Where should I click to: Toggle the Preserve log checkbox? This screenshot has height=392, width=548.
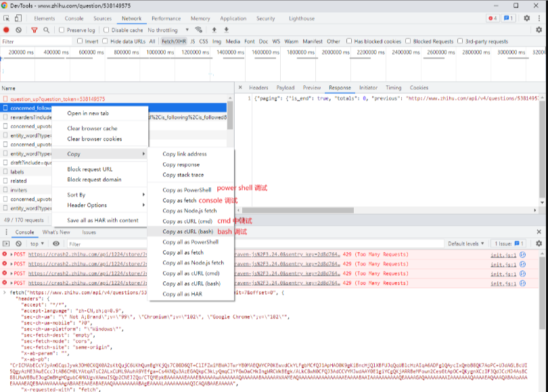coord(62,30)
